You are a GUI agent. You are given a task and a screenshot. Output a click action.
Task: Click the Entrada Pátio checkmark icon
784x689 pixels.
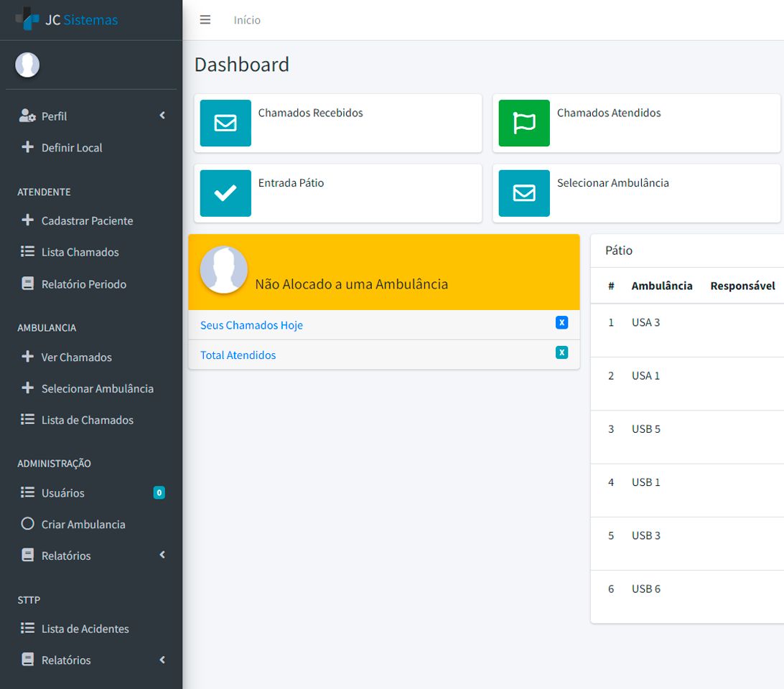pos(225,193)
